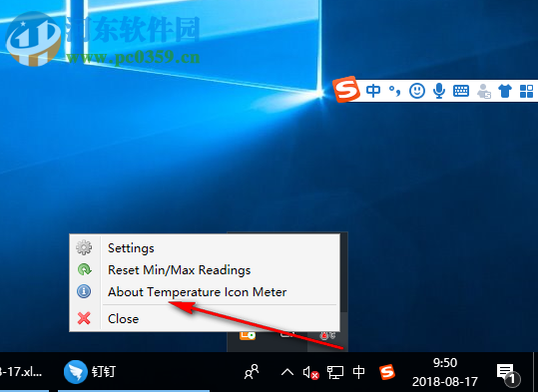This screenshot has height=392, width=538.
Task: Click the gear icon beside Settings
Action: pos(84,247)
